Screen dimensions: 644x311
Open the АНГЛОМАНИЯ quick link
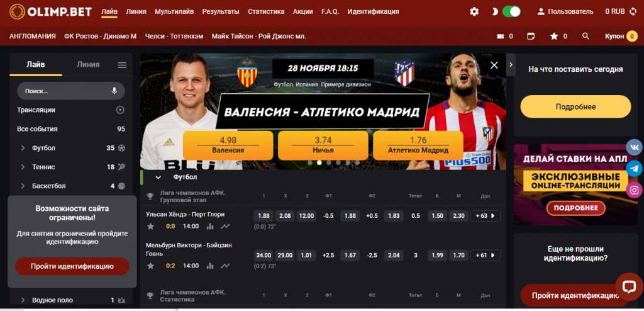(x=33, y=37)
